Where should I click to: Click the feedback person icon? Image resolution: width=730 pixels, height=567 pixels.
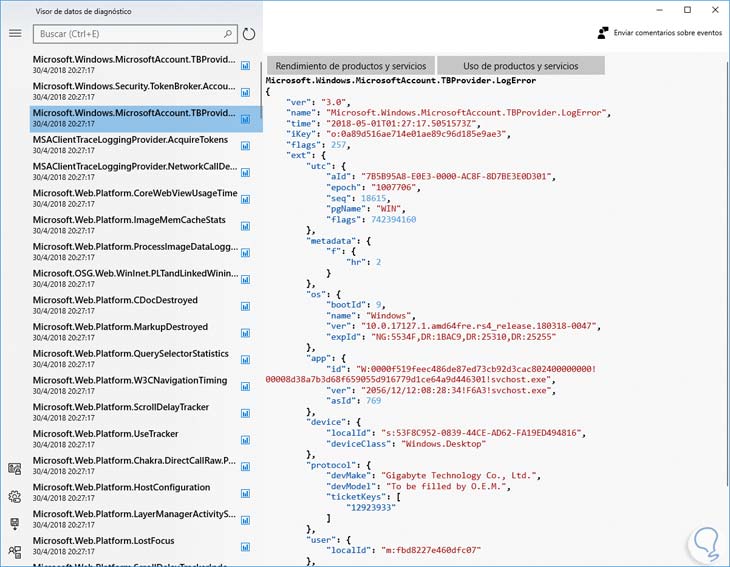pos(603,33)
